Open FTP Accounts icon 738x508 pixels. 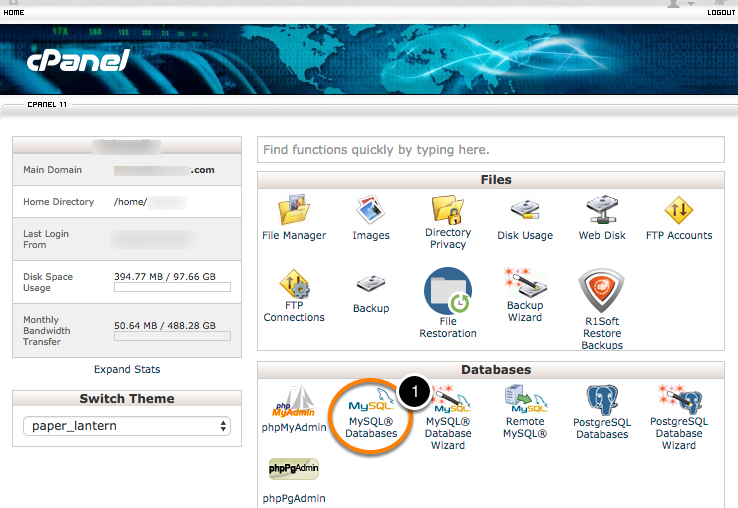coord(679,210)
